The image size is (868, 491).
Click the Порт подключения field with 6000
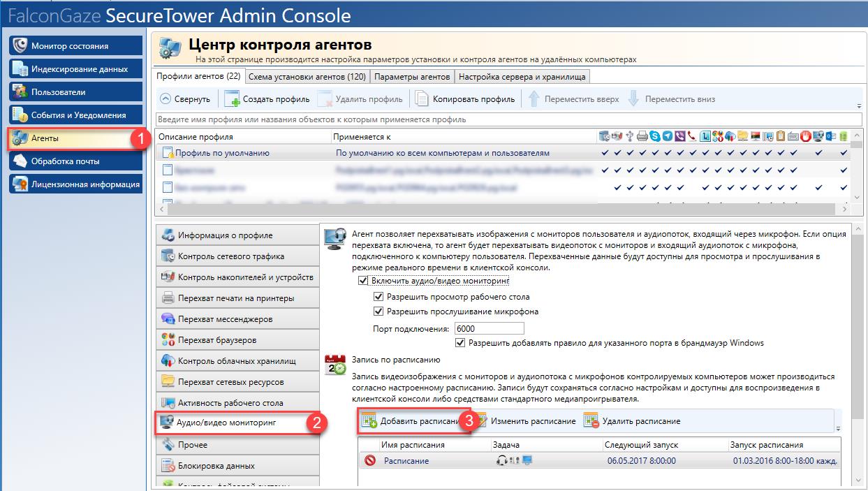(489, 328)
